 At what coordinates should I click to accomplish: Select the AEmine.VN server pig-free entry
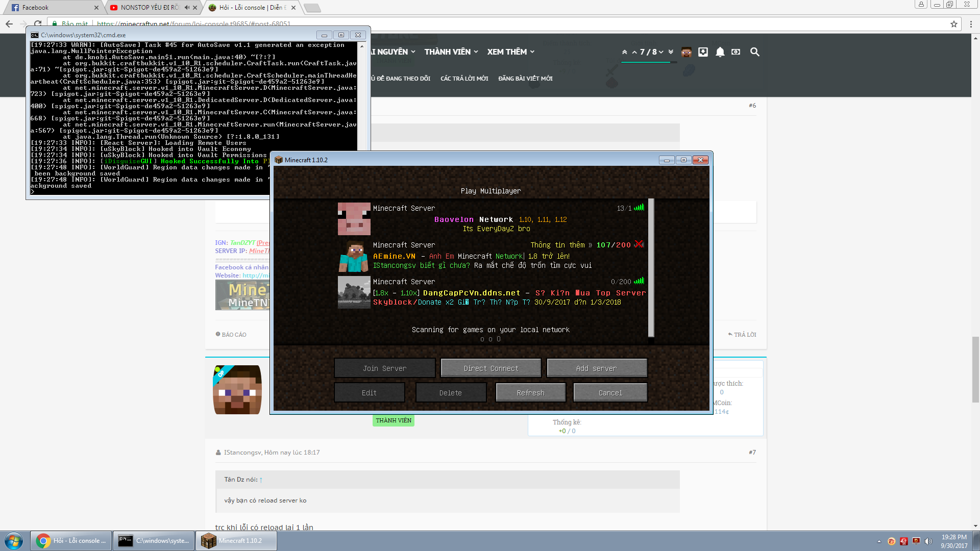point(490,256)
